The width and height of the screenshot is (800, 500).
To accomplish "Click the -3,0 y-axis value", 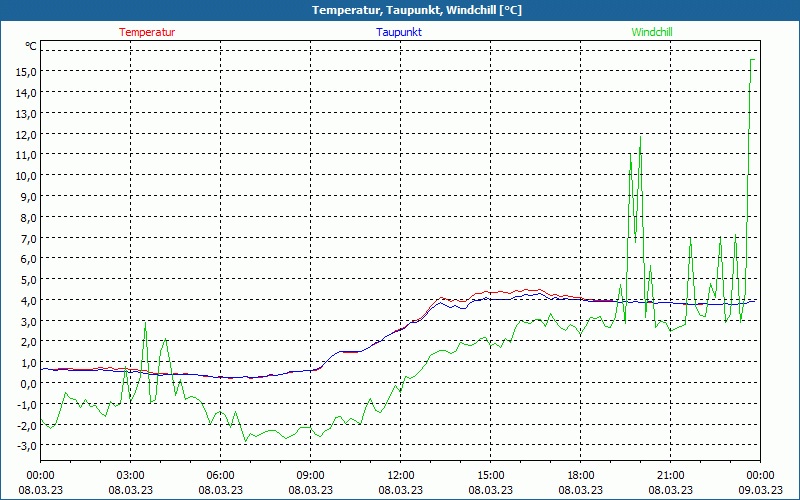I will click(x=27, y=446).
